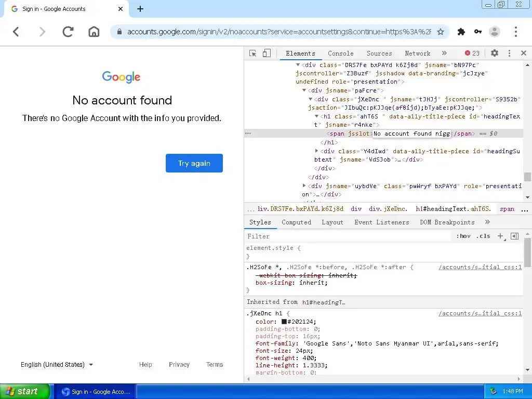
Task: Click the password key icon
Action: [478, 32]
